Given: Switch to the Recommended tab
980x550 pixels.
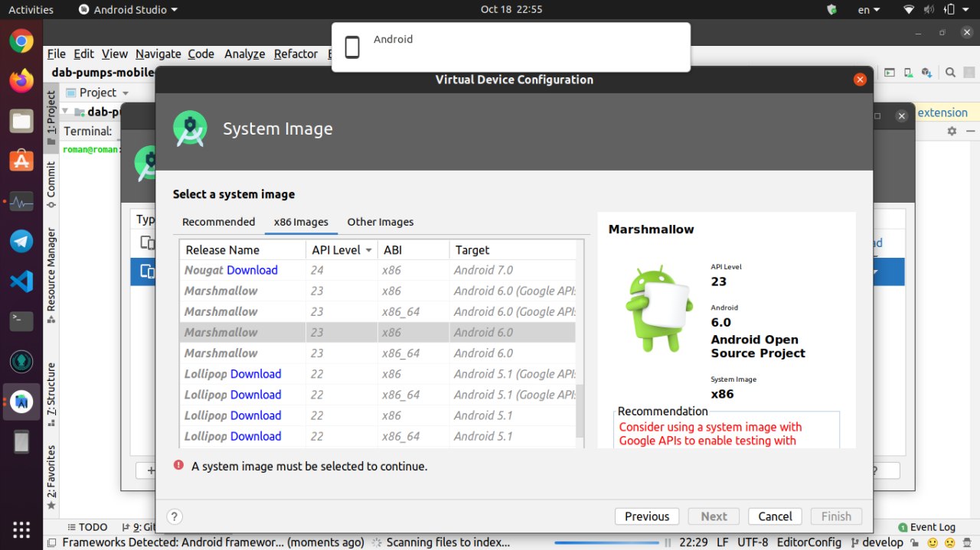Looking at the screenshot, I should pyautogui.click(x=218, y=222).
